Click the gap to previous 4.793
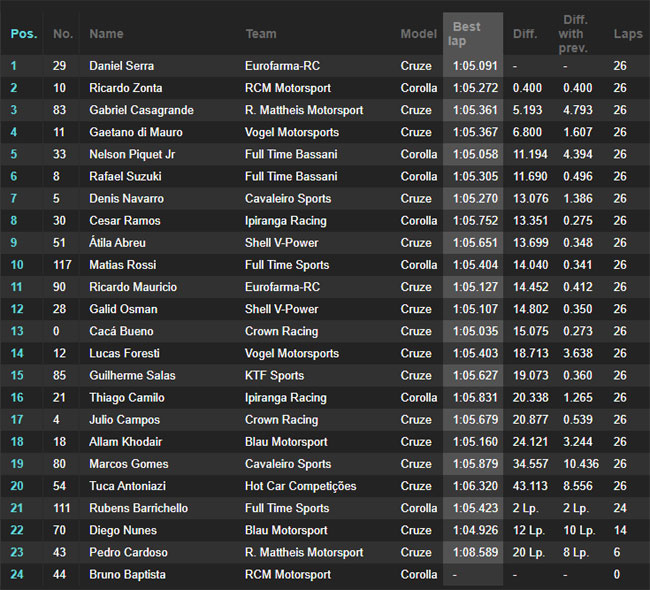This screenshot has height=590, width=650. 577,110
